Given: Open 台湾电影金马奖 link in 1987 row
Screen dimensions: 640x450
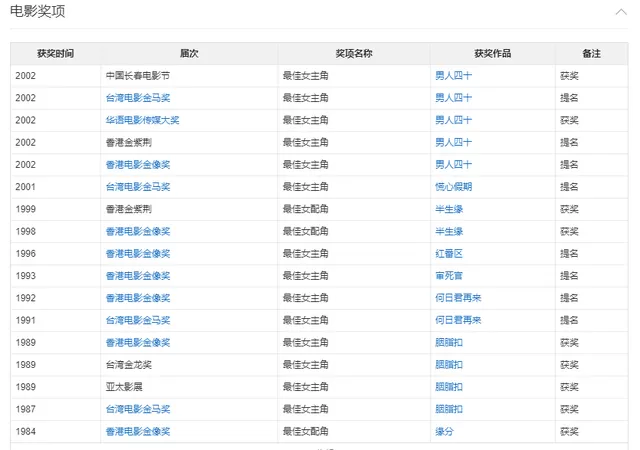Looking at the screenshot, I should [x=138, y=409].
